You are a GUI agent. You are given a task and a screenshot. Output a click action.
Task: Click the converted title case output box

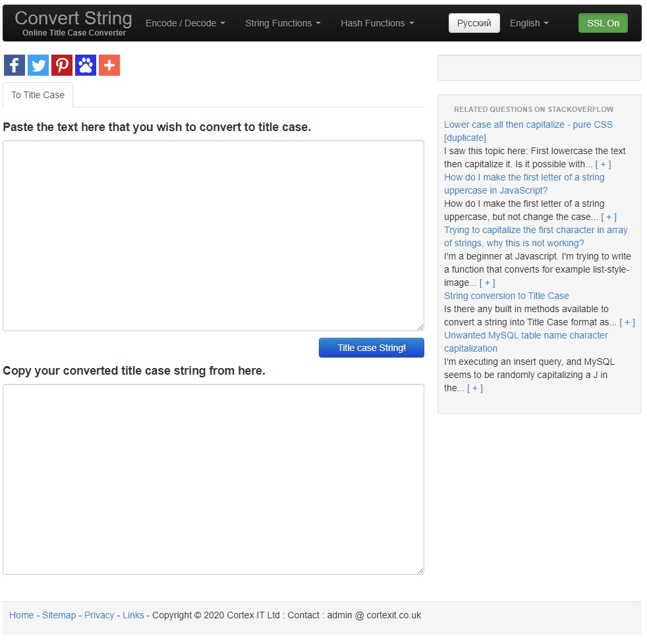coord(213,479)
